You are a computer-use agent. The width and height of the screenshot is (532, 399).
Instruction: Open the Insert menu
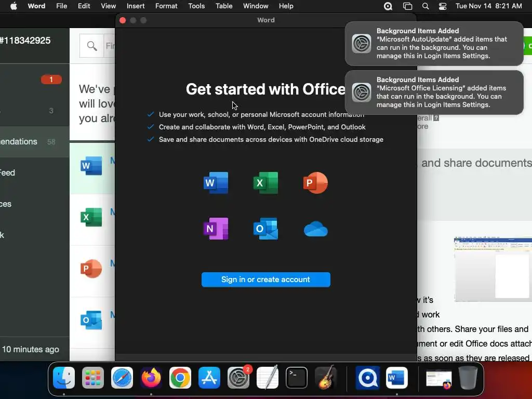136,6
